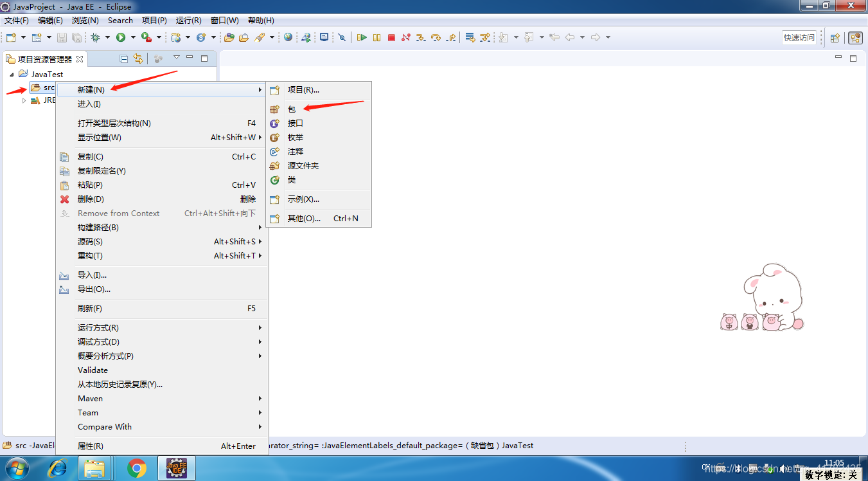This screenshot has width=868, height=481.
Task: Open the 窗口(W) menu
Action: [x=225, y=21]
